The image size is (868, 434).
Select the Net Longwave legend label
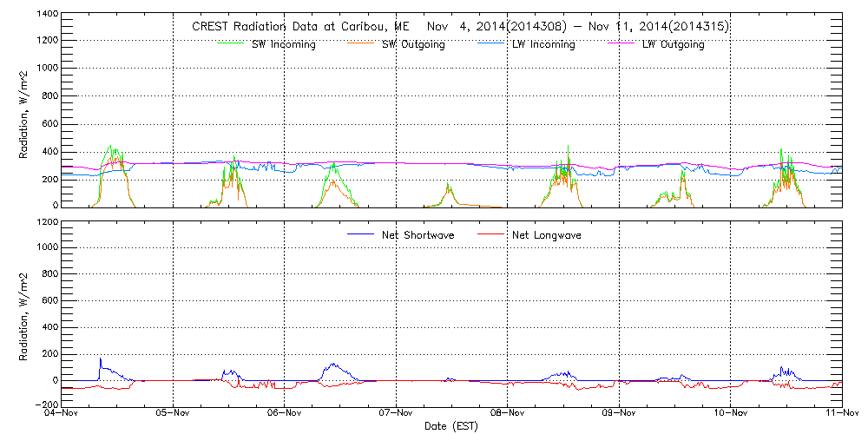tap(553, 235)
